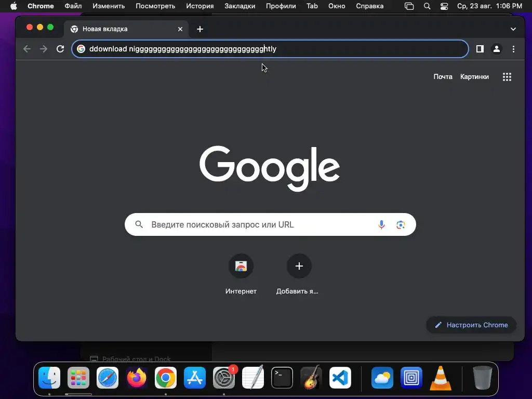Launch GarageBand from the Dock
This screenshot has height=399, width=532.
click(311, 378)
